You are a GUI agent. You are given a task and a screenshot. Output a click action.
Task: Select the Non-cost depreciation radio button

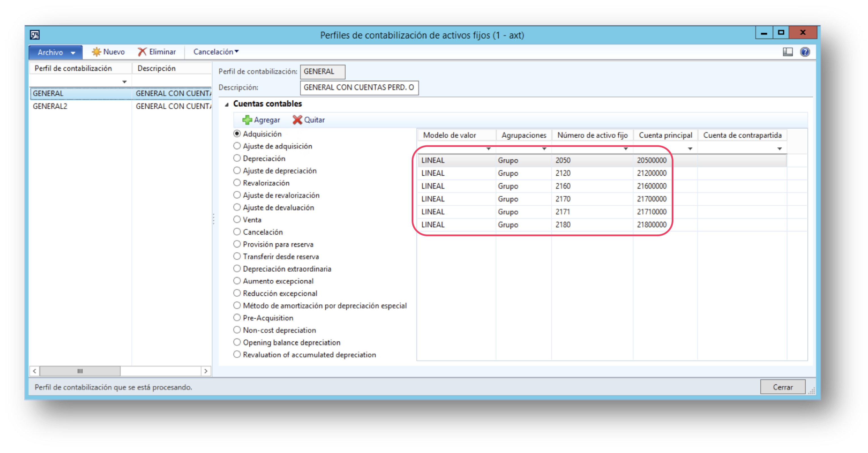click(237, 330)
